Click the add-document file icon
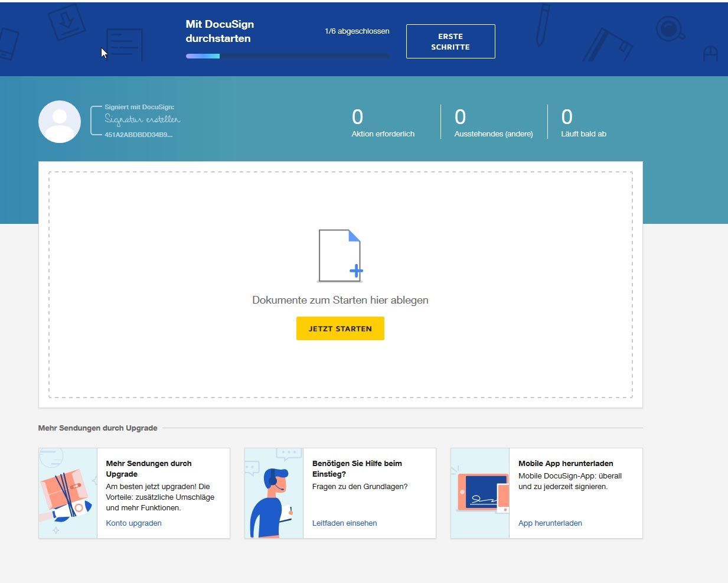Screen dimensions: 728x583 click(340, 256)
